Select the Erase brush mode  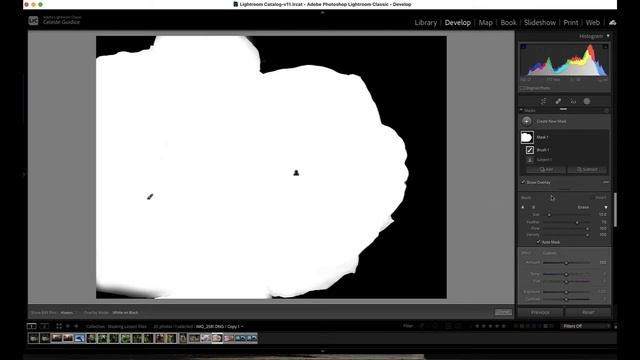click(x=583, y=207)
